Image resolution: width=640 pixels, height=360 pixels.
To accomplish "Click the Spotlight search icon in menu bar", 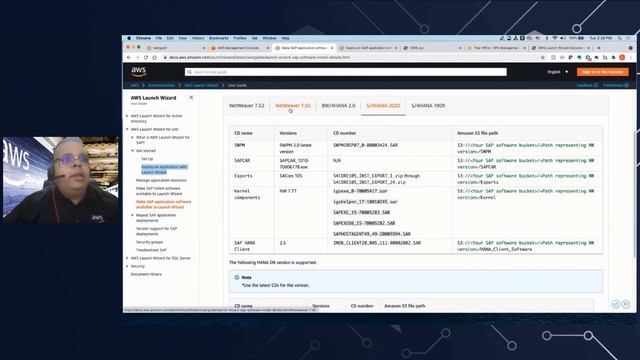I will click(x=620, y=38).
